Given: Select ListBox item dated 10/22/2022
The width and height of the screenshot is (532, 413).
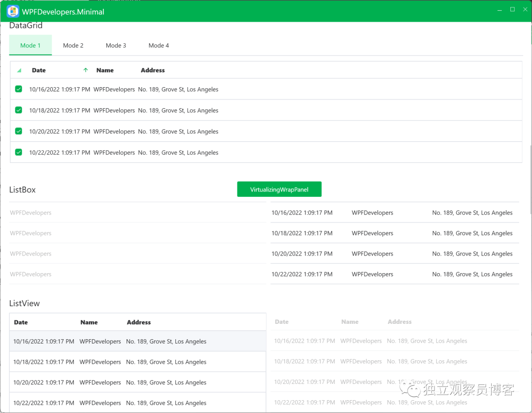Looking at the screenshot, I should (x=395, y=274).
